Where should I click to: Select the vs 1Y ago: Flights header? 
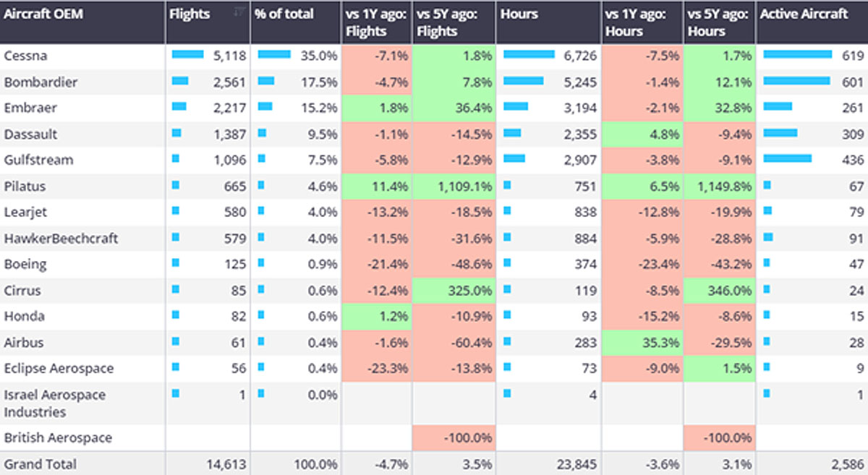376,22
